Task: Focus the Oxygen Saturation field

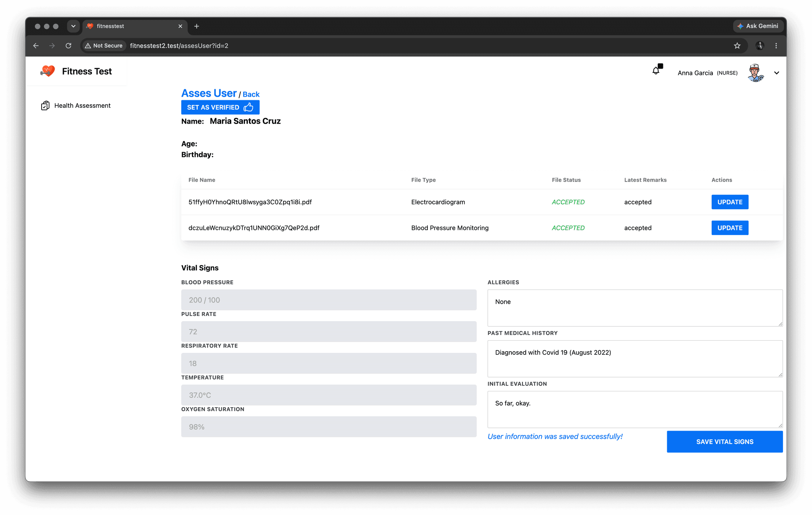Action: [x=329, y=427]
